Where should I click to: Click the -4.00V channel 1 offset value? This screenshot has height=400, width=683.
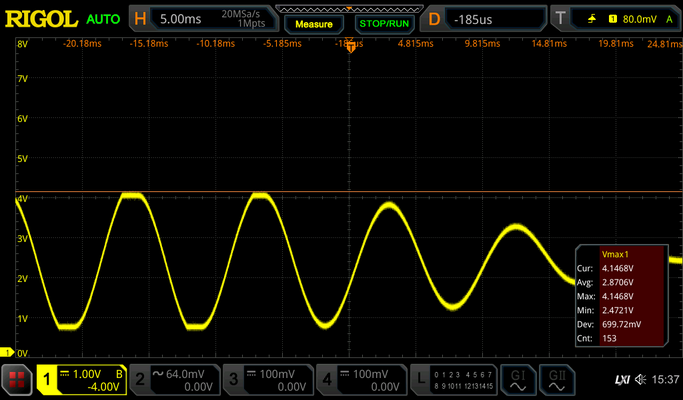(103, 387)
